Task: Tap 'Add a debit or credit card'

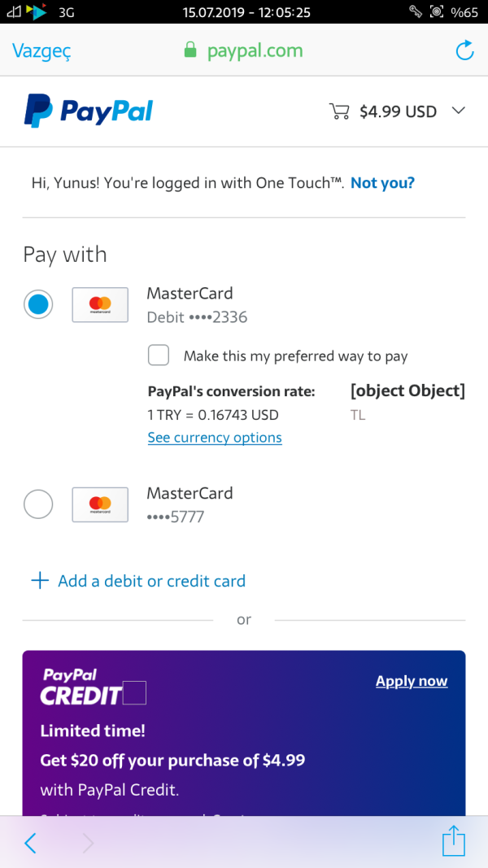Action: (151, 581)
